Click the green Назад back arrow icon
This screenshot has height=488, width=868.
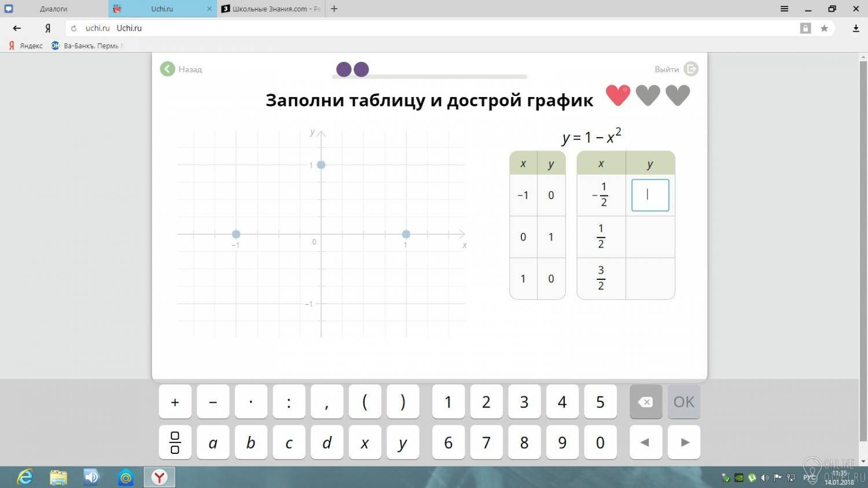(167, 69)
